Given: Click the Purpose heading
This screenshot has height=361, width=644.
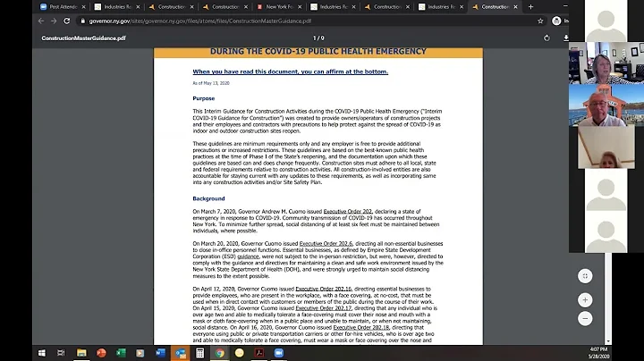Looking at the screenshot, I should [204, 98].
